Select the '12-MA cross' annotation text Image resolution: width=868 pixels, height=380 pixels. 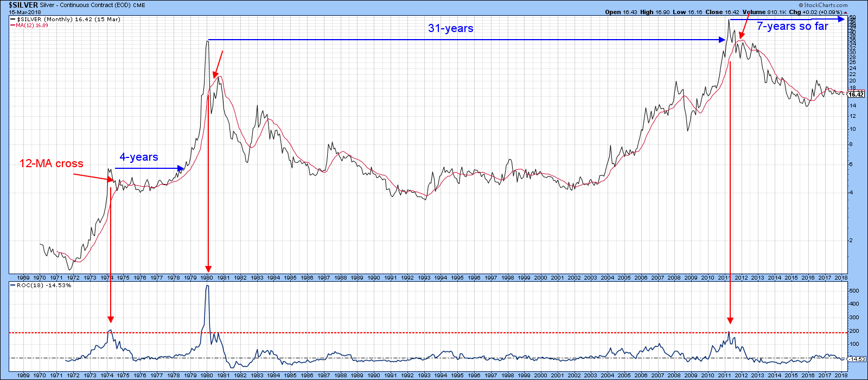(x=52, y=163)
